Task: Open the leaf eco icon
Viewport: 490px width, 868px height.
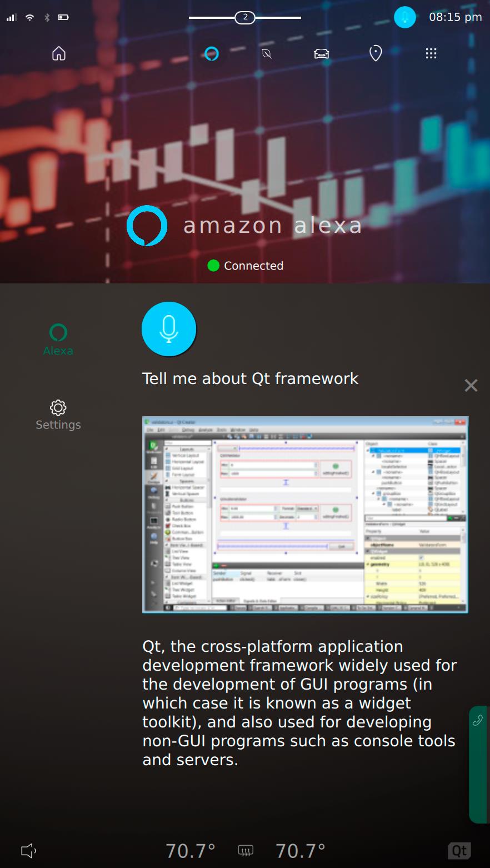Action: 267,53
